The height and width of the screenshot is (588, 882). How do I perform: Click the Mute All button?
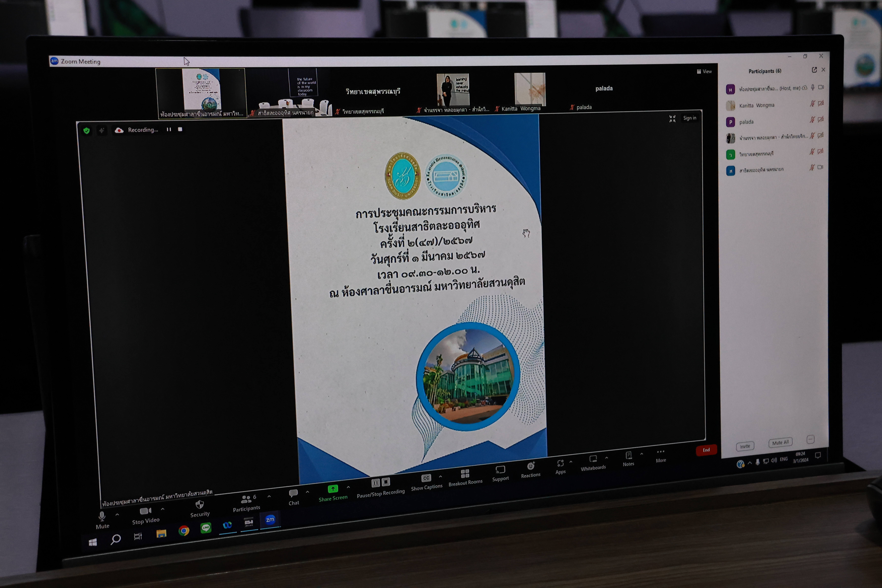click(780, 443)
